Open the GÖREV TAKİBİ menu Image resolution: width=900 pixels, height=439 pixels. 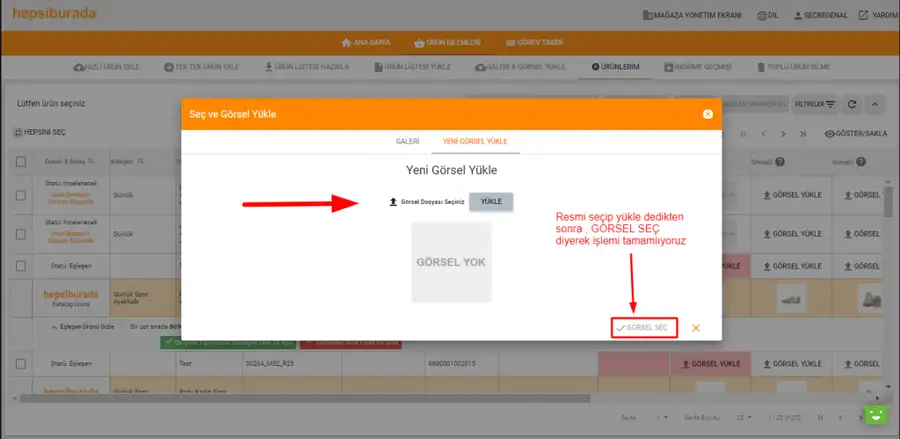click(534, 42)
